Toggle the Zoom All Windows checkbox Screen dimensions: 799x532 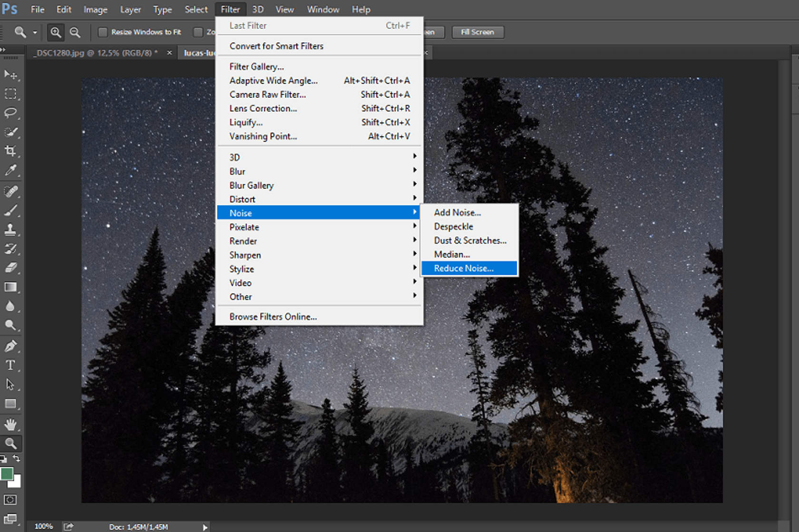[x=197, y=32]
